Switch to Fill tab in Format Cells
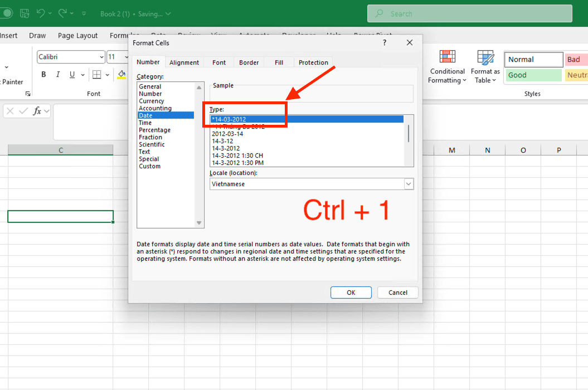Screen dimensions: 588x390 point(279,62)
